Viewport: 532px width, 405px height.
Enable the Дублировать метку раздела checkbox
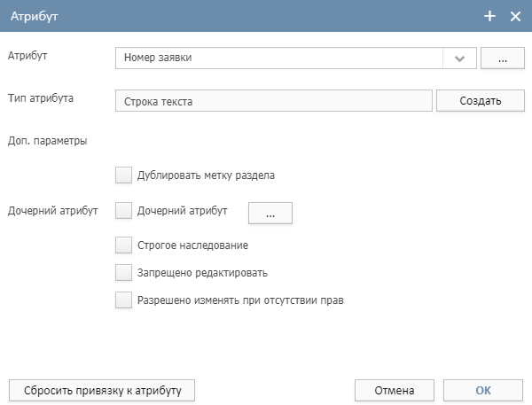[x=123, y=175]
